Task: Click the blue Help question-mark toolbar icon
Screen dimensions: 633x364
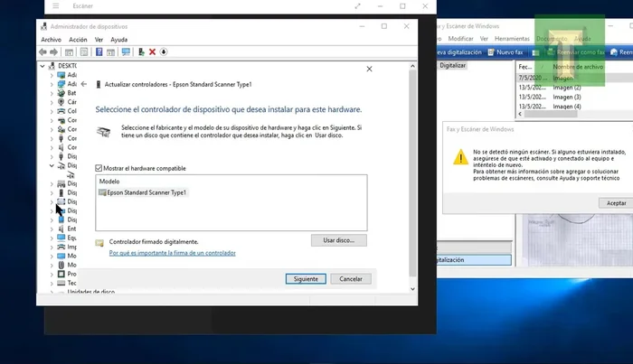Action: tap(99, 52)
